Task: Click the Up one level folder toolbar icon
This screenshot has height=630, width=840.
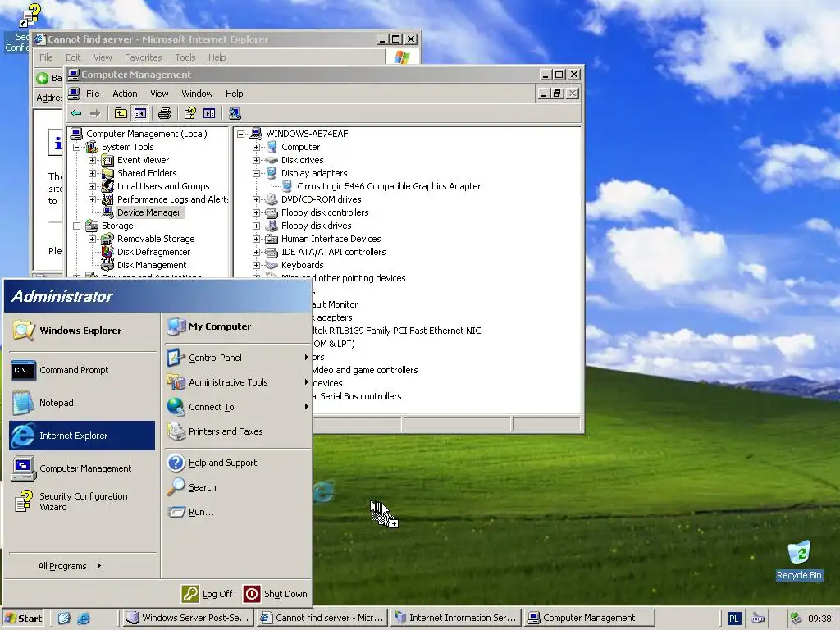Action: 121,113
